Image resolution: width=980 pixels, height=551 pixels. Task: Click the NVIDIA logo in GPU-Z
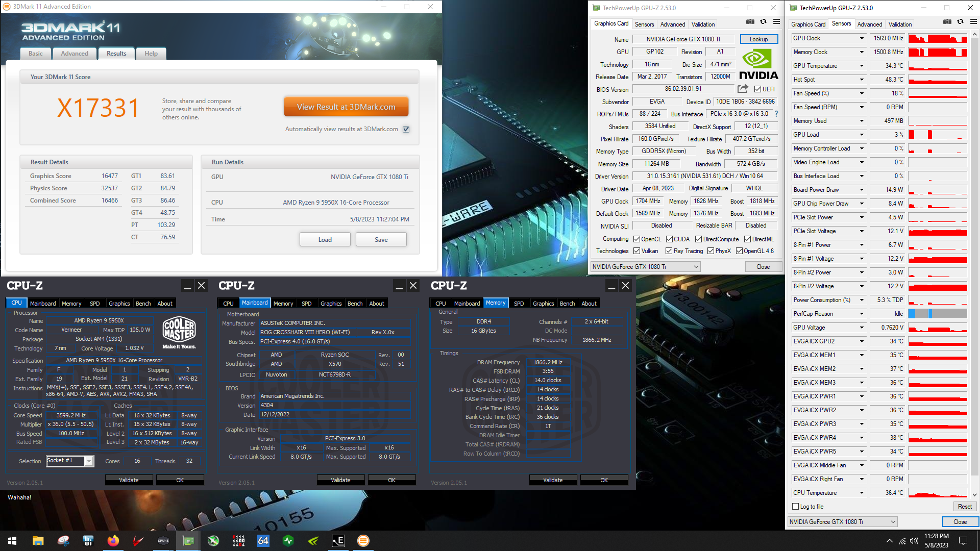(x=758, y=65)
